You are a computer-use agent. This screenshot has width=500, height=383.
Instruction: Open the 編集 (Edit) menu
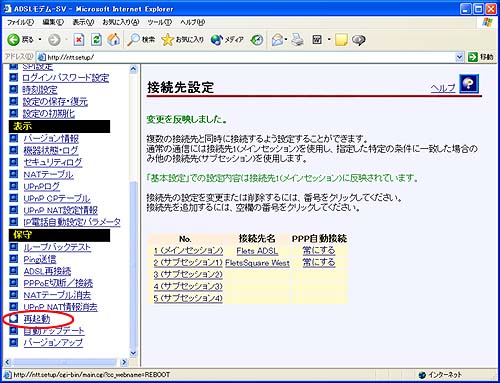pyautogui.click(x=53, y=22)
